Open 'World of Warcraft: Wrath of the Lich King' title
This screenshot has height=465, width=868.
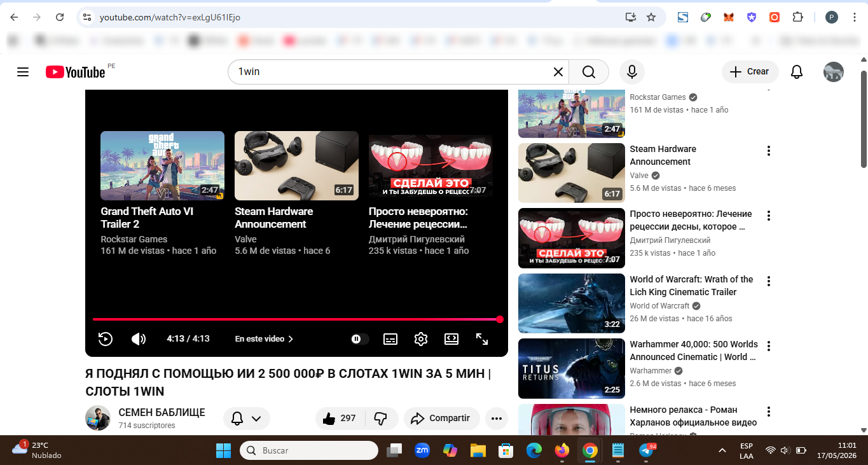pos(691,286)
